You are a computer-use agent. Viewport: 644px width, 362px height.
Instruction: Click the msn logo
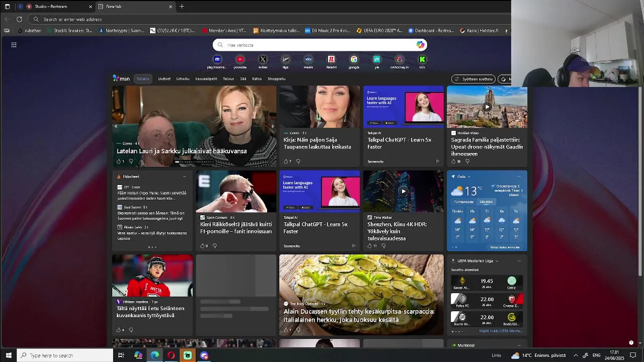click(x=121, y=78)
